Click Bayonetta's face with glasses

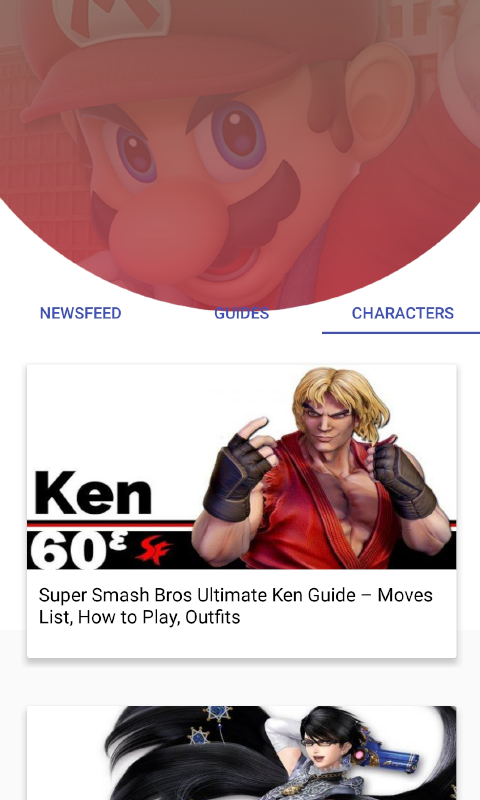pyautogui.click(x=319, y=740)
